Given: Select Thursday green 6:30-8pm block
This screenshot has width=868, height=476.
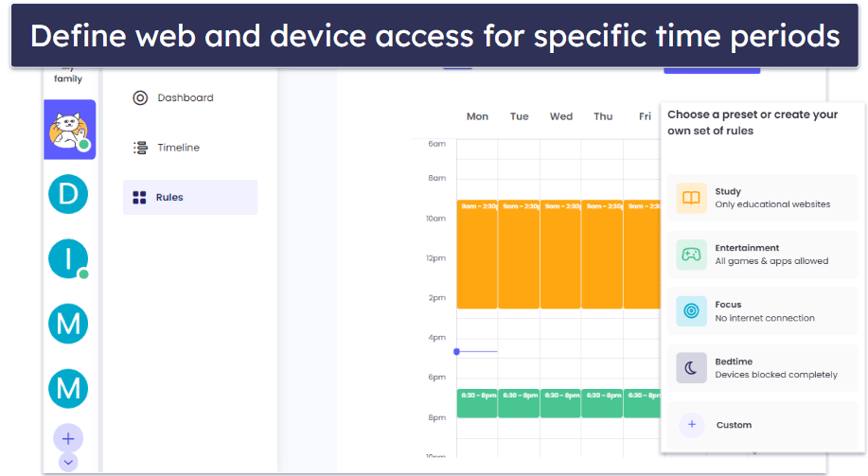Looking at the screenshot, I should pos(602,403).
